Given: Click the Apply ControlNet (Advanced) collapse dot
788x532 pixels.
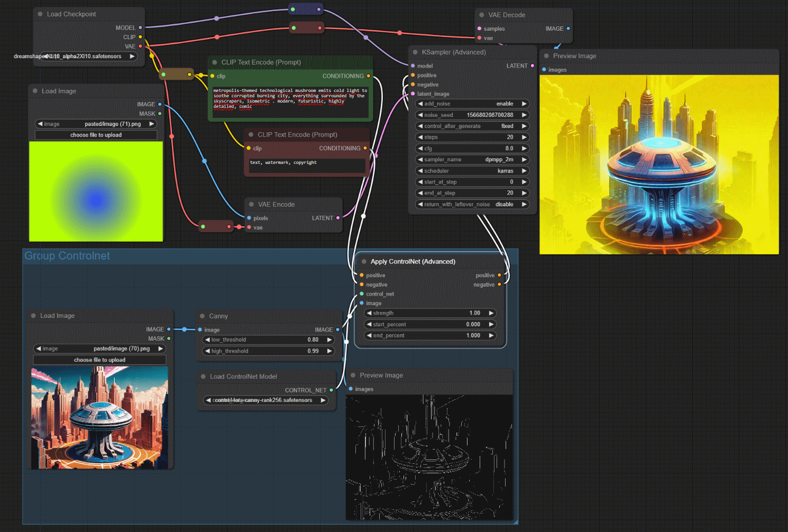Looking at the screenshot, I should point(364,262).
